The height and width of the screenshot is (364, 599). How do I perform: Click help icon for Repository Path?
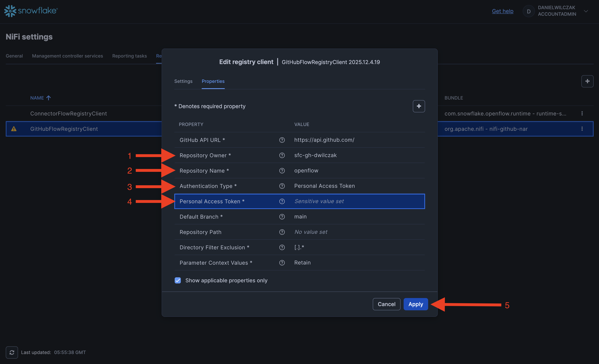pyautogui.click(x=282, y=232)
